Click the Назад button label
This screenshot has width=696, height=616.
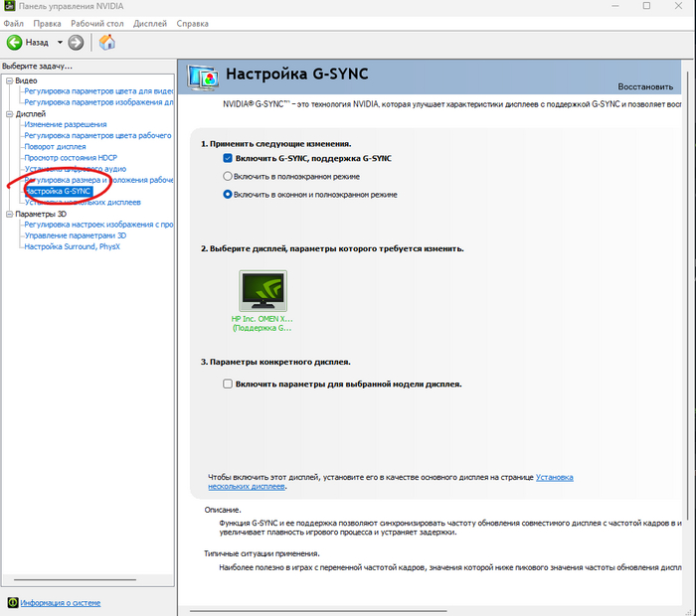click(37, 43)
